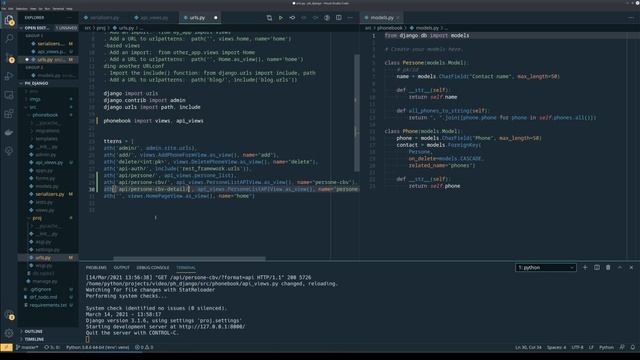Click the git branch master in status bar
This screenshot has height=360, width=640.
[x=27, y=347]
